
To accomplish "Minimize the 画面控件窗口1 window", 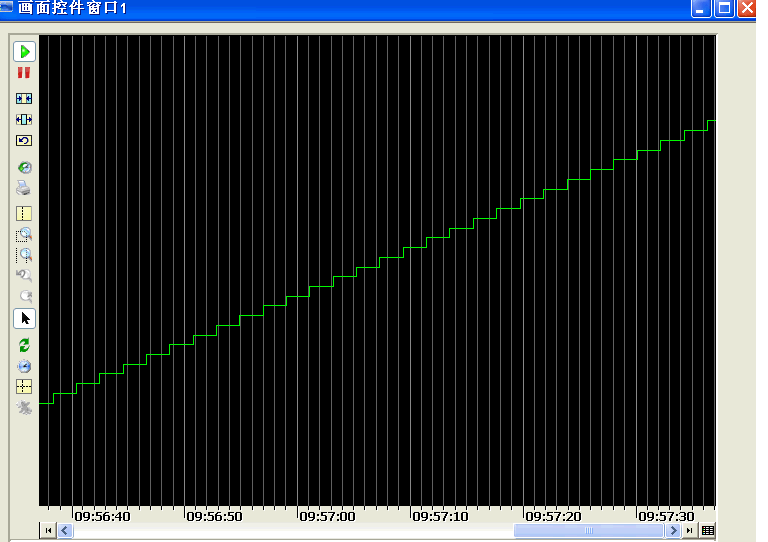I will 700,8.
